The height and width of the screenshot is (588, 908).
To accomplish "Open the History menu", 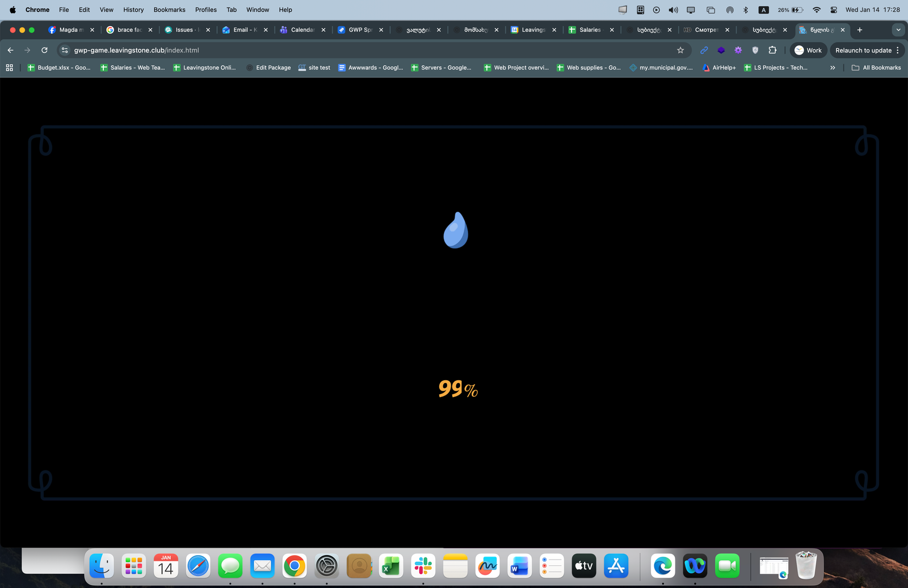I will [133, 10].
